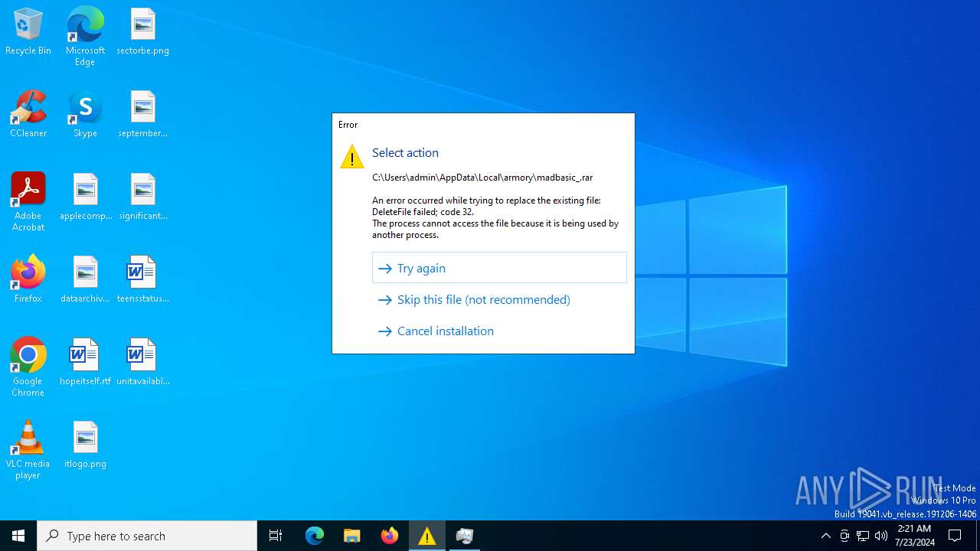Select the unitavailabl... Word document
This screenshot has width=980, height=551.
[142, 363]
